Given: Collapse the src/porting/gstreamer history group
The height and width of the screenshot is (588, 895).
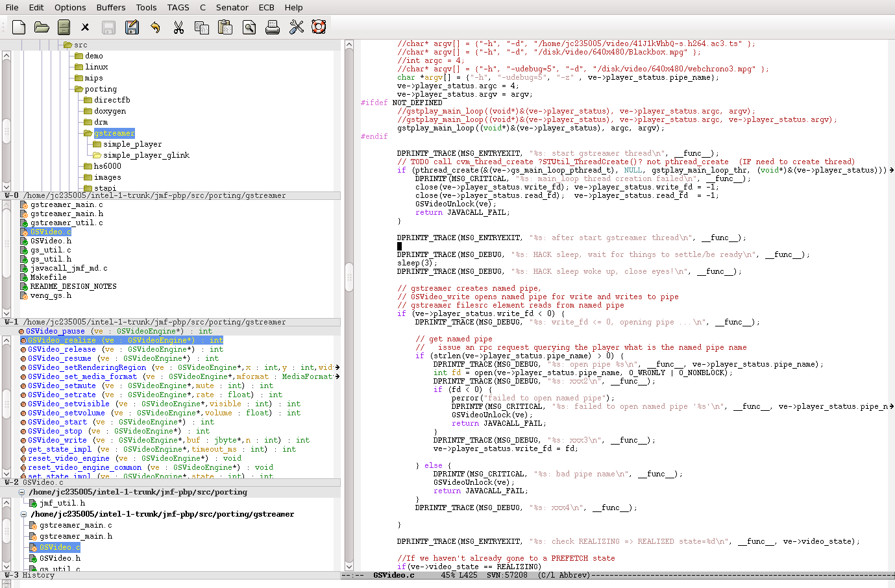Looking at the screenshot, I should tap(23, 514).
